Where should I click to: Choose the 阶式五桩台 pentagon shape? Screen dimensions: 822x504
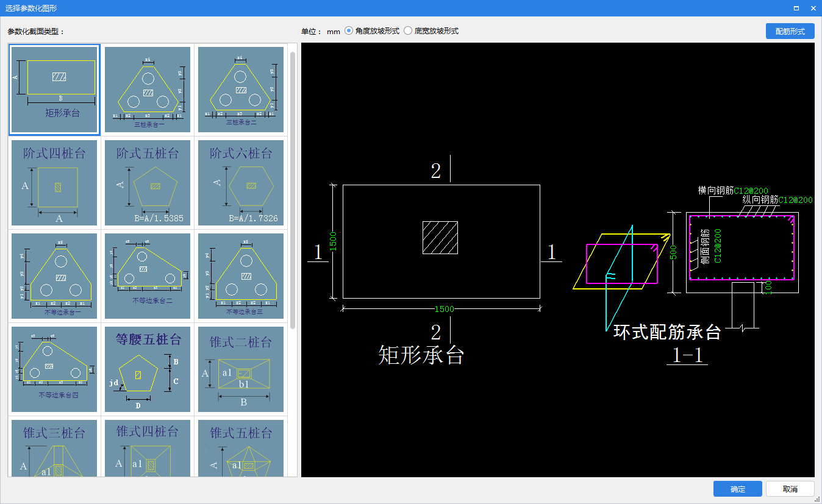tap(148, 183)
